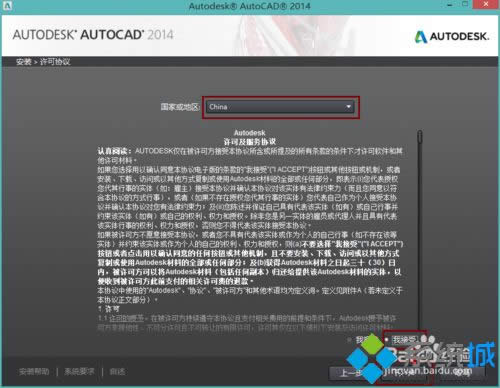500x388 pixels.
Task: Click the license agreement scrollbar
Action: click(x=420, y=230)
